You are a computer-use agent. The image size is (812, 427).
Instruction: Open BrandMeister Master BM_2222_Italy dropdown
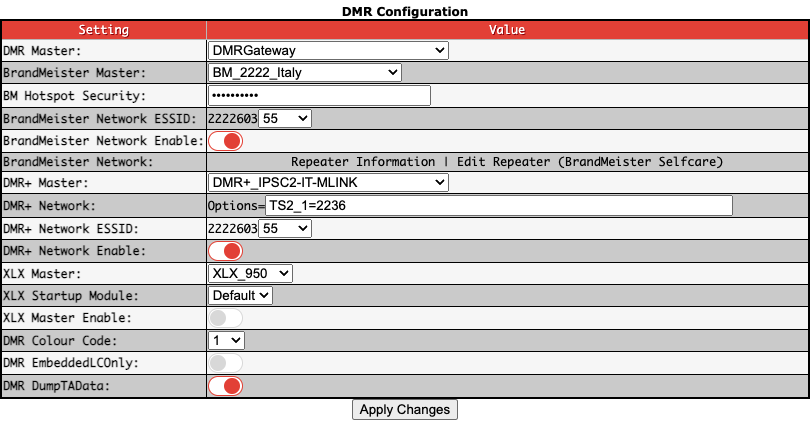(304, 72)
